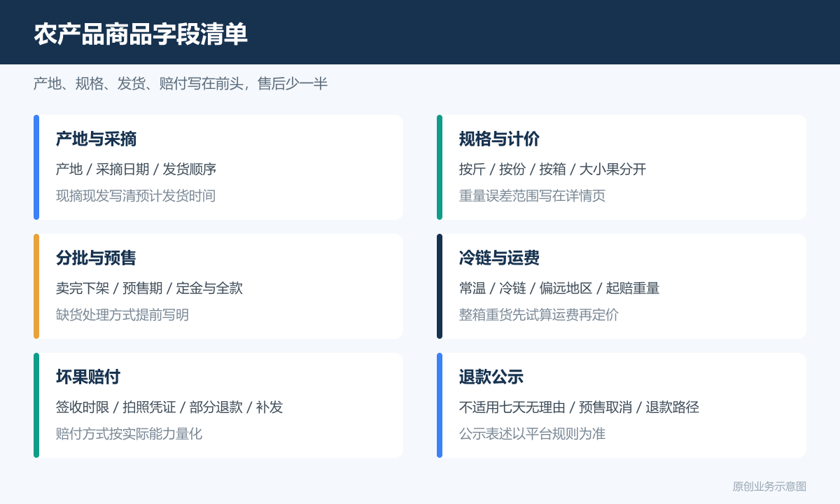Click the line 卖完下架 / 预售期 / 定金与全款
The image size is (840, 504).
[x=149, y=288]
